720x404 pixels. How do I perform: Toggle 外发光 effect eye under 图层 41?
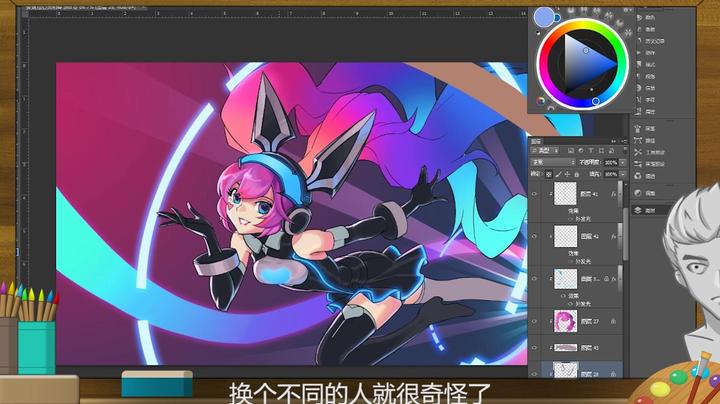[x=571, y=219]
